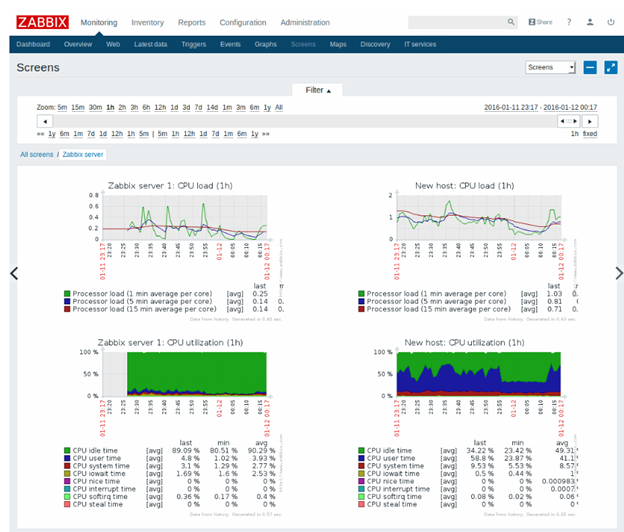This screenshot has width=624, height=532.
Task: Click the power sign-out icon
Action: [x=610, y=22]
